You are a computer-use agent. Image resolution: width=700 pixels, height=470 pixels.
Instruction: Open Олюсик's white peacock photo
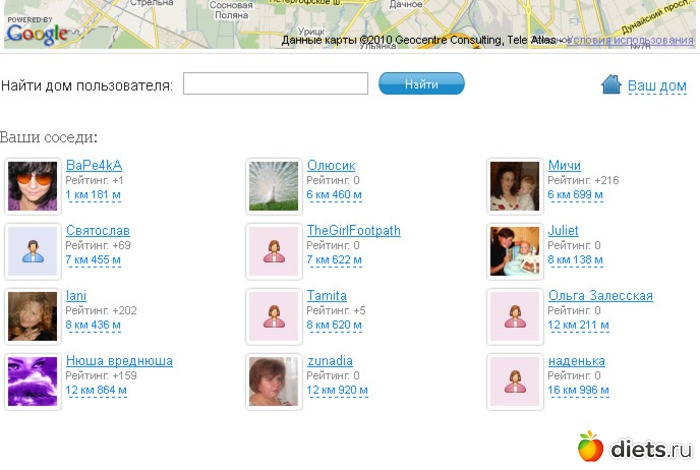click(x=274, y=186)
